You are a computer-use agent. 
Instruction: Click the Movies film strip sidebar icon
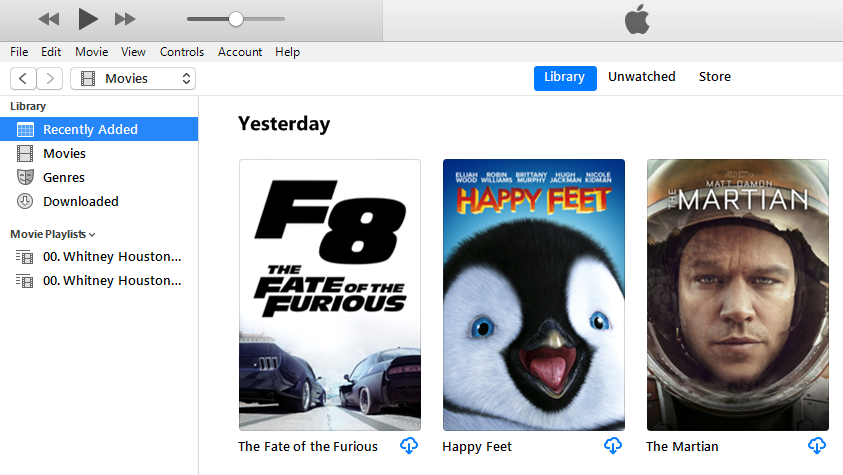point(25,154)
